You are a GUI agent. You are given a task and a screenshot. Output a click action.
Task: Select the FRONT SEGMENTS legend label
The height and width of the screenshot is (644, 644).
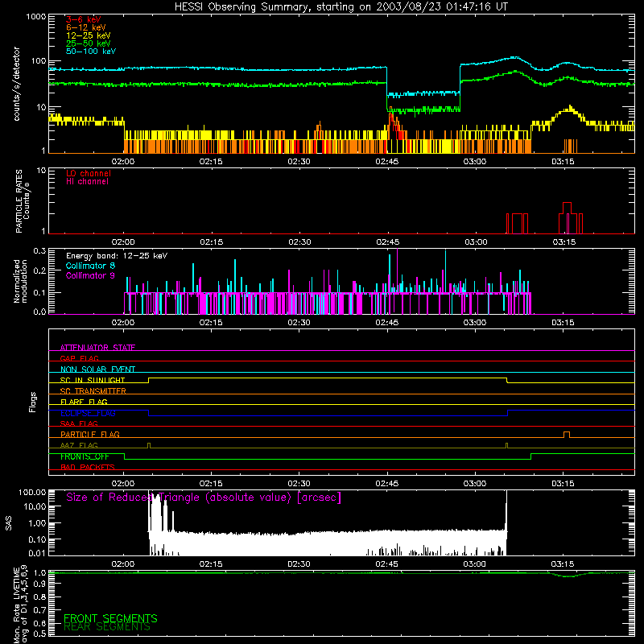click(x=110, y=618)
